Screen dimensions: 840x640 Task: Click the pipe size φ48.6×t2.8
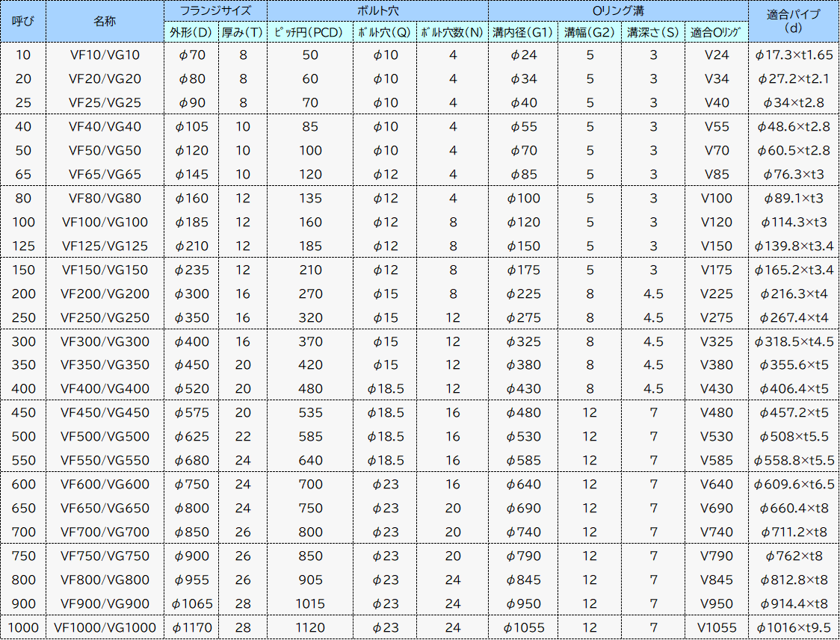point(794,127)
